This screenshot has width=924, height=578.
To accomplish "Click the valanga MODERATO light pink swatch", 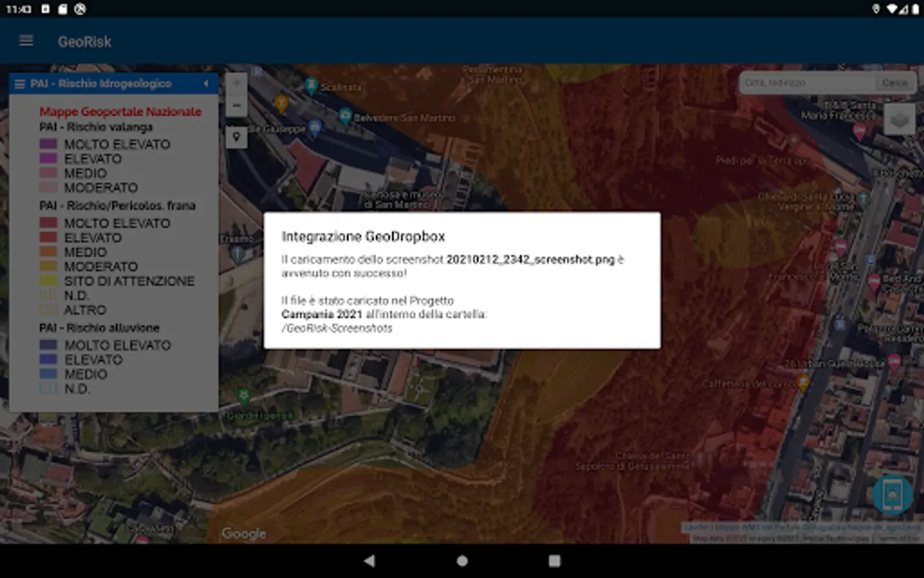I will pos(49,188).
